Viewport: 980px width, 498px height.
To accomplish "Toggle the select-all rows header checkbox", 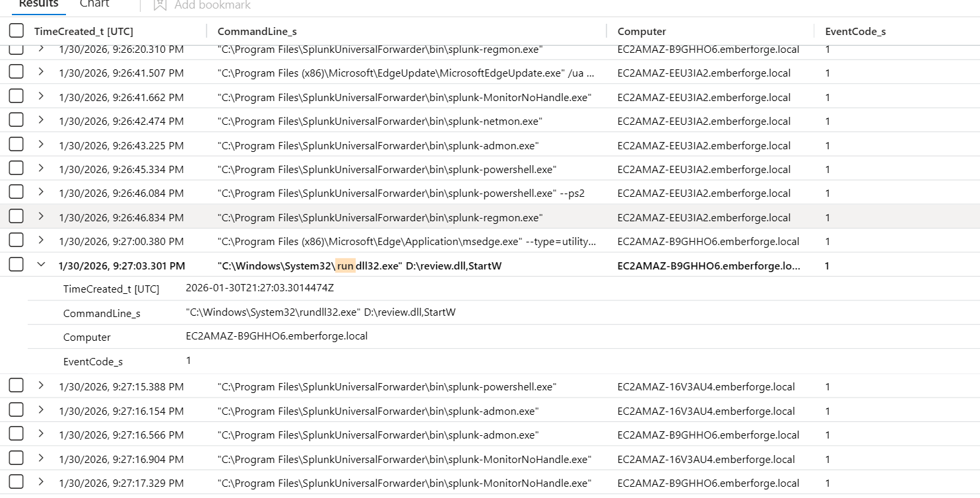I will 16,31.
